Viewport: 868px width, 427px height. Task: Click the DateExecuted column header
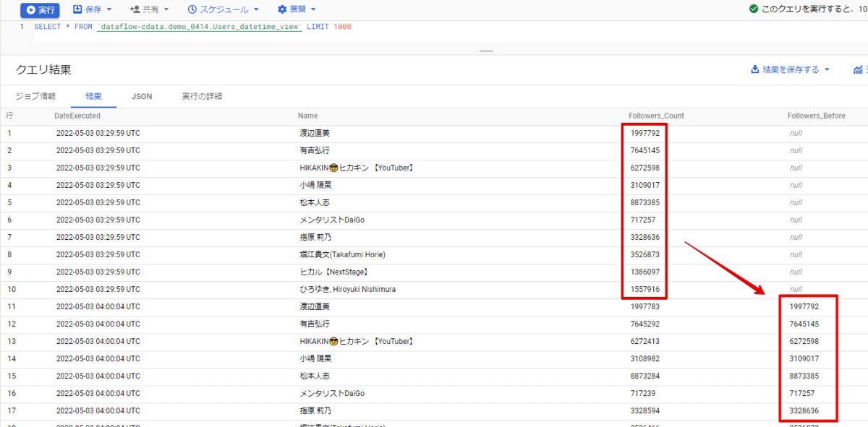click(x=77, y=116)
